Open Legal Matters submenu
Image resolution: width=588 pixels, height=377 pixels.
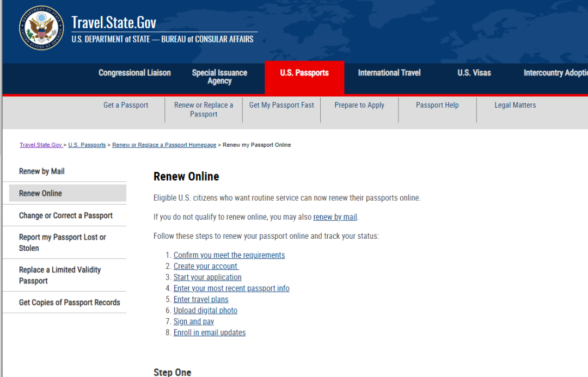click(515, 106)
